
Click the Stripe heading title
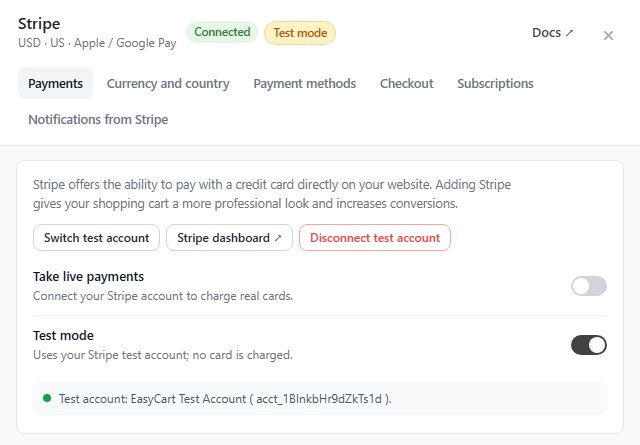[39, 24]
